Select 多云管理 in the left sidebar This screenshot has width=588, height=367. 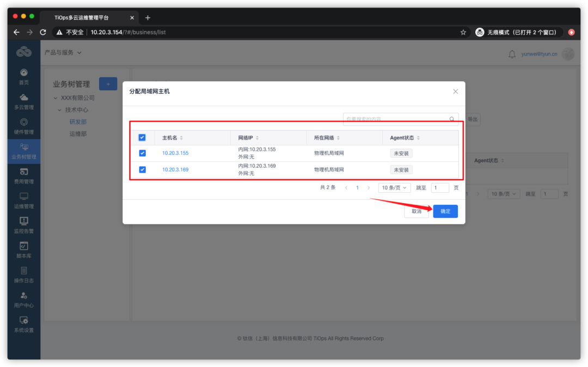(23, 101)
